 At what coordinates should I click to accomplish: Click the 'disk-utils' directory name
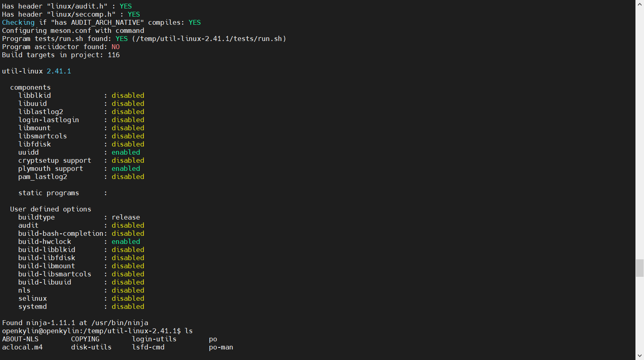[x=91, y=347]
